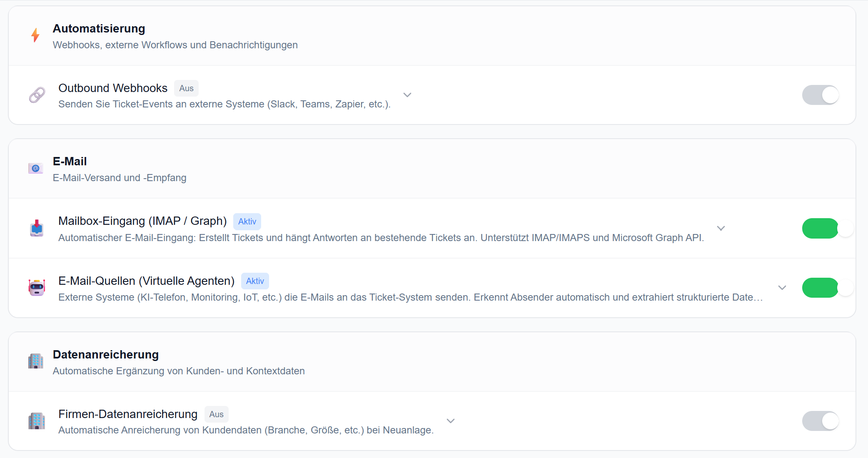Enable the Outbound Webhooks toggle
This screenshot has height=458, width=868.
coord(820,95)
